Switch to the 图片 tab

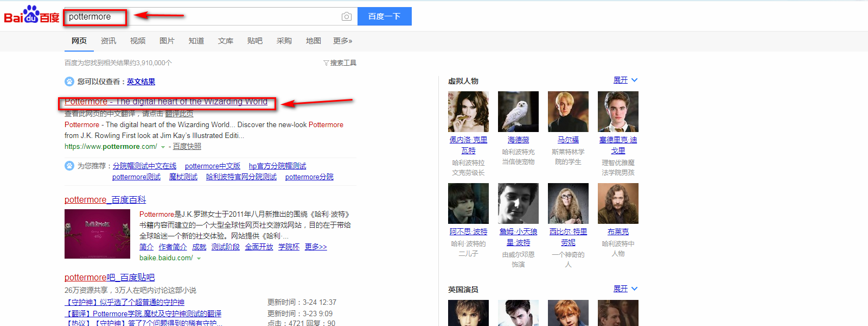click(x=167, y=41)
